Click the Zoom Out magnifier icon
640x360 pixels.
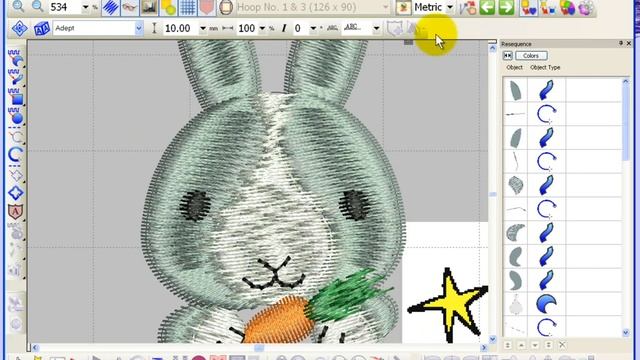[x=38, y=6]
